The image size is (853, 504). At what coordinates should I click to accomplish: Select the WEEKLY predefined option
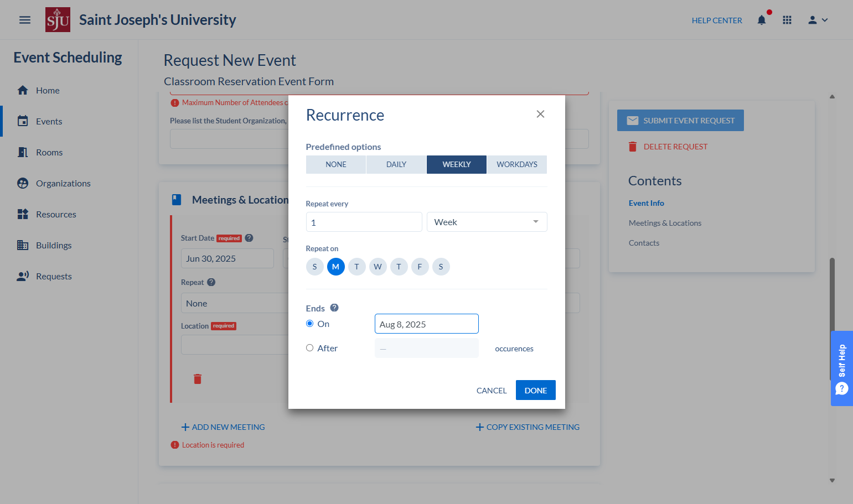[x=457, y=164]
